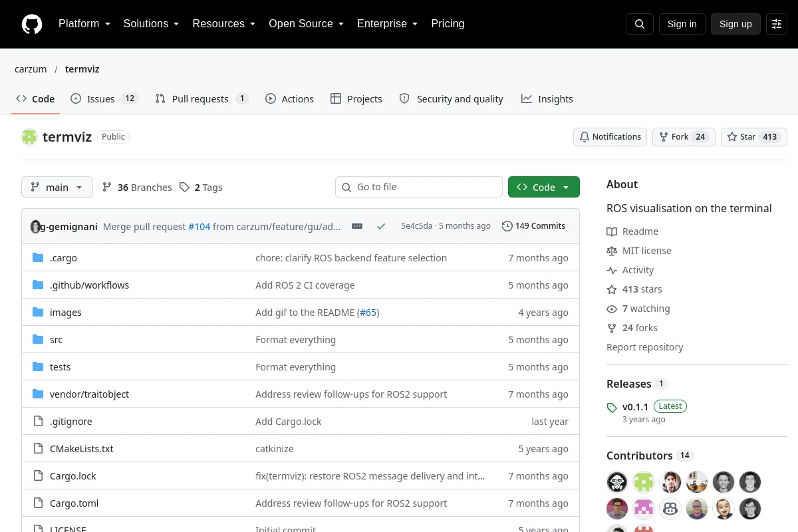Switch to the Actions tab
Image resolution: width=798 pixels, height=532 pixels.
tap(289, 99)
